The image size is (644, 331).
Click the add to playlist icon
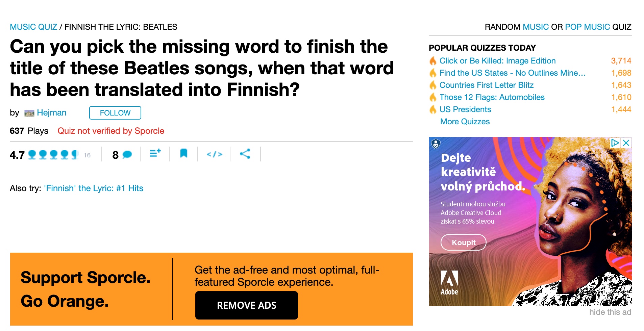[x=155, y=154]
